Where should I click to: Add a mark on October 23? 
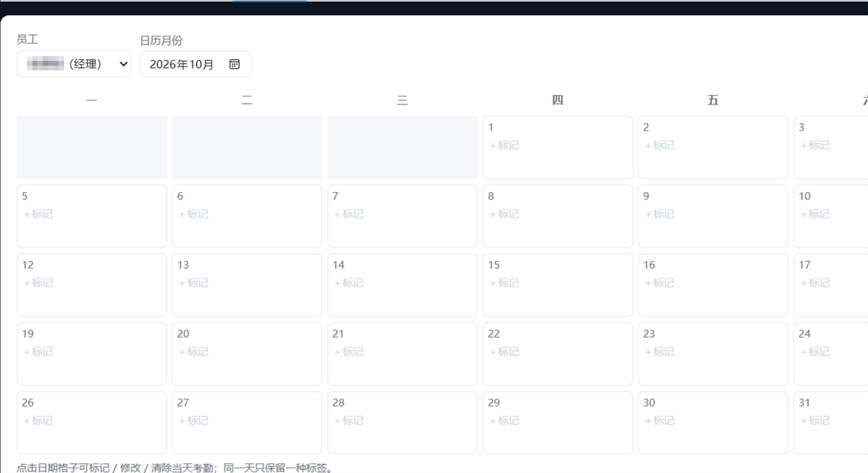coord(659,352)
